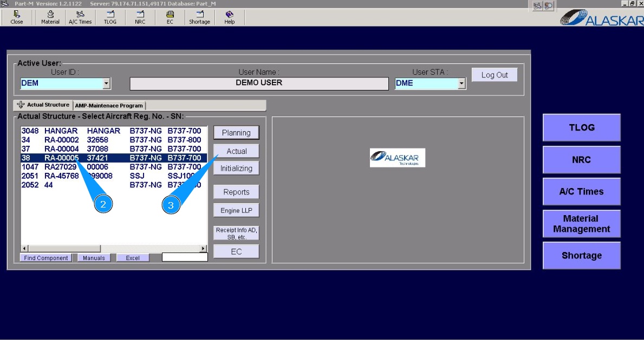Open the large Shortage button
This screenshot has width=644, height=343.
point(582,256)
